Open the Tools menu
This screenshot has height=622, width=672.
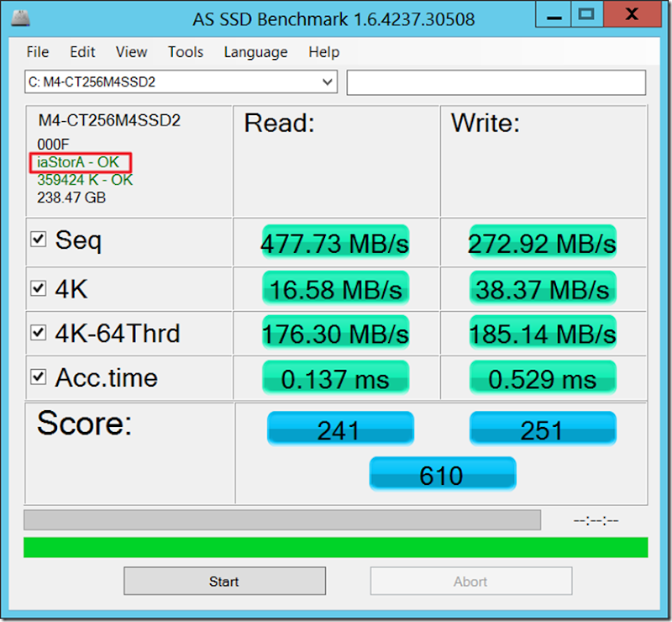pyautogui.click(x=185, y=52)
